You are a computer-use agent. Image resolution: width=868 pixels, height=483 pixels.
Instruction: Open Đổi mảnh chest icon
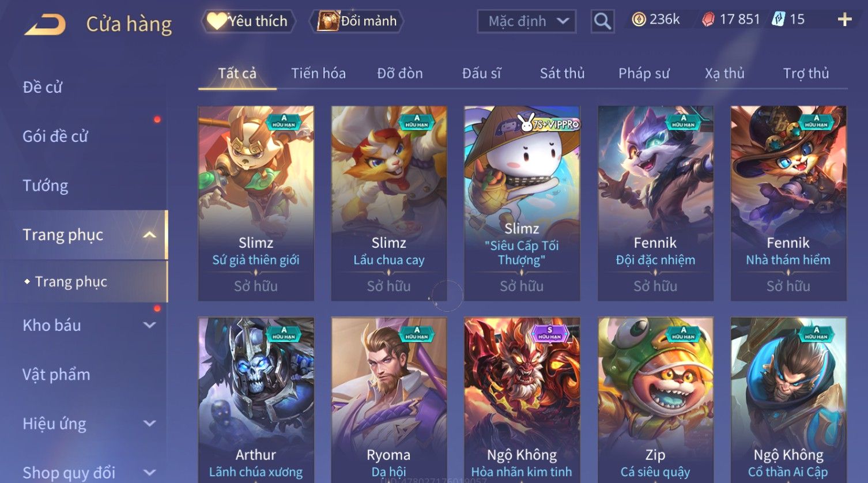[357, 21]
